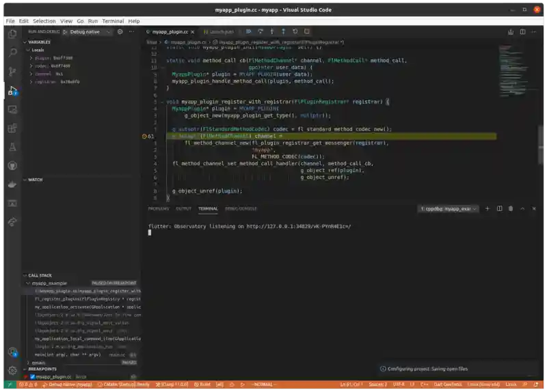Click the breakpoint marker at line 61
547x392 pixels.
click(144, 137)
